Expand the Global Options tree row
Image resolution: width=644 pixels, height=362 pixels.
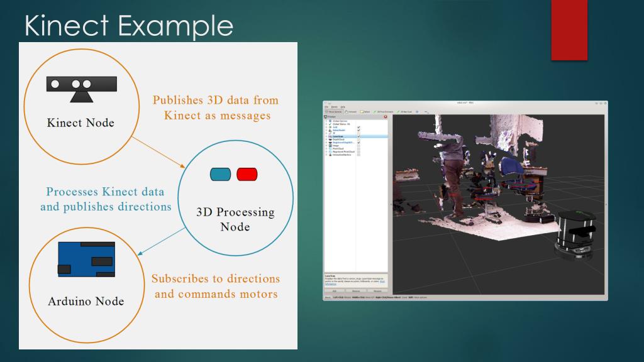pyautogui.click(x=326, y=121)
